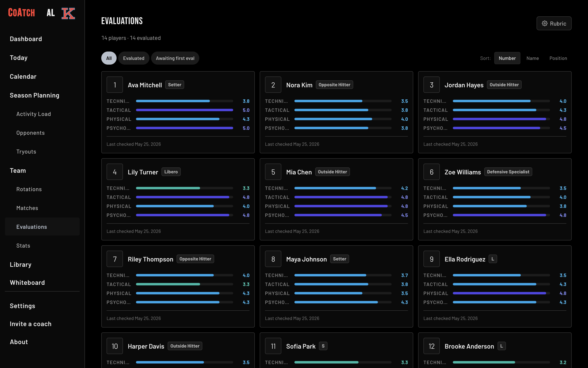588x368 pixels.
Task: Filter by Evaluated players
Action: click(134, 58)
